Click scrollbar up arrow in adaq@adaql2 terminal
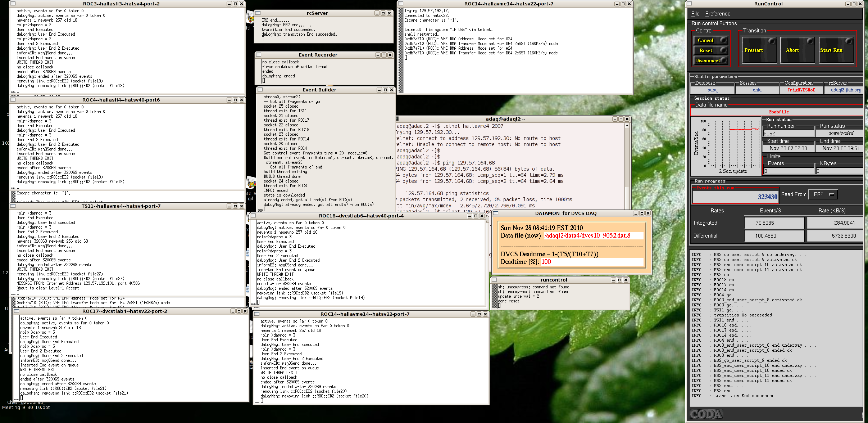This screenshot has height=423, width=868. [x=627, y=126]
